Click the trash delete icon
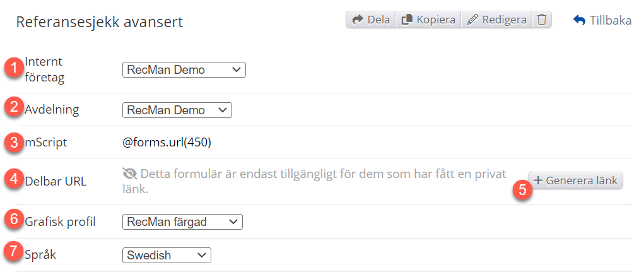 coord(542,20)
